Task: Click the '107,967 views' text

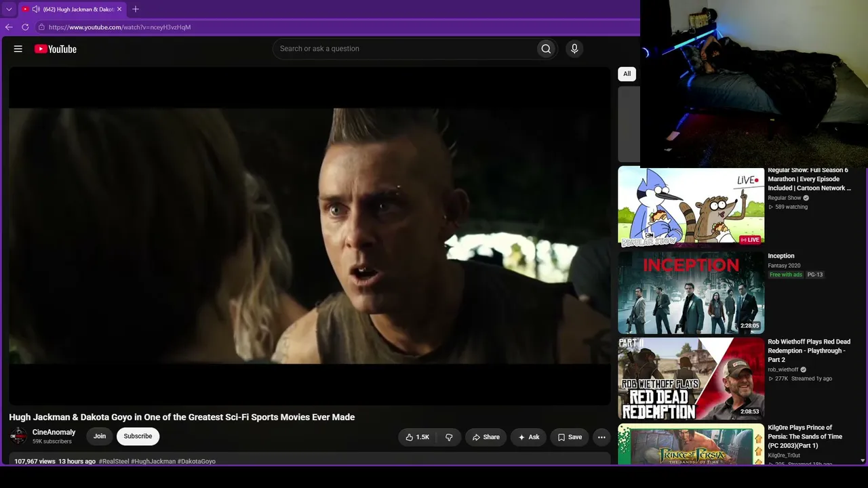Action: coord(35,462)
